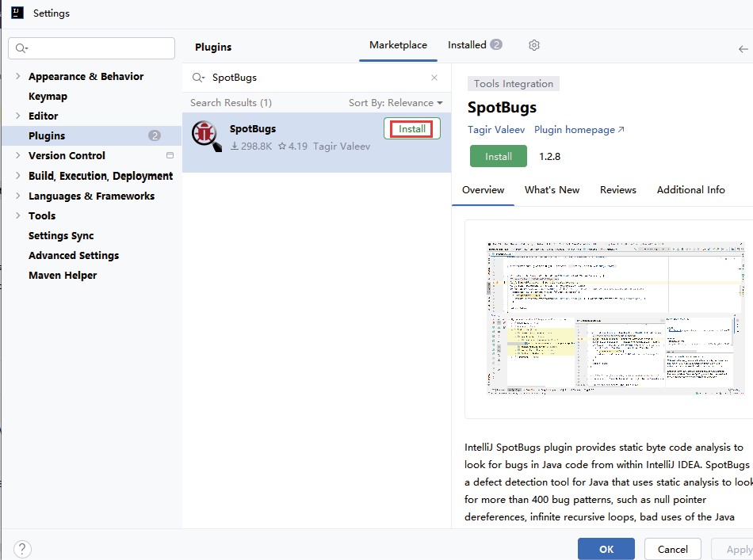Expand Build, Execution, Deployment section
This screenshot has width=753, height=560.
pos(17,176)
